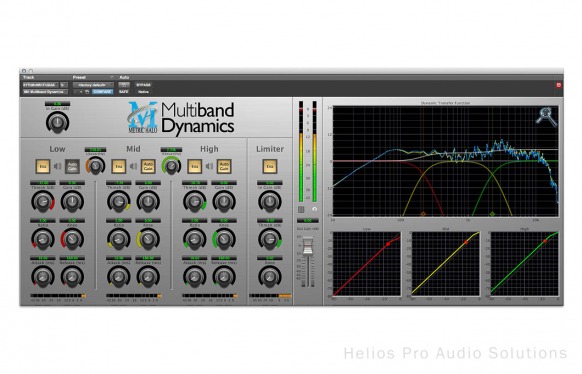Click the Limiter Knee knob

270,277
